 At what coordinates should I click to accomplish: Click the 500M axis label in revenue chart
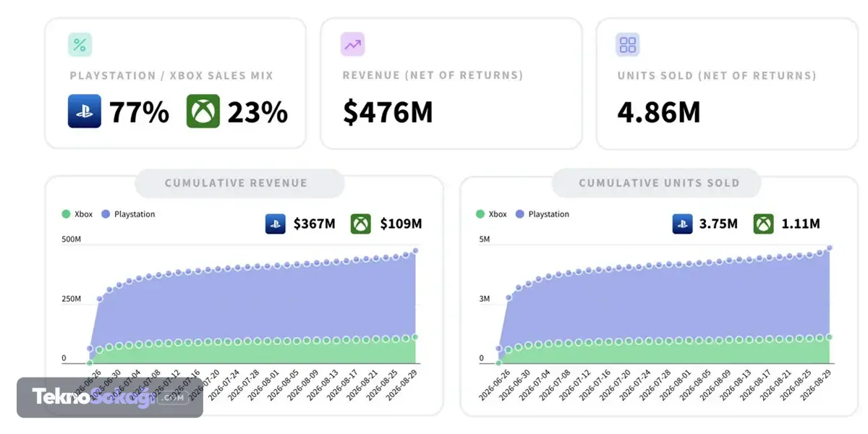click(71, 239)
